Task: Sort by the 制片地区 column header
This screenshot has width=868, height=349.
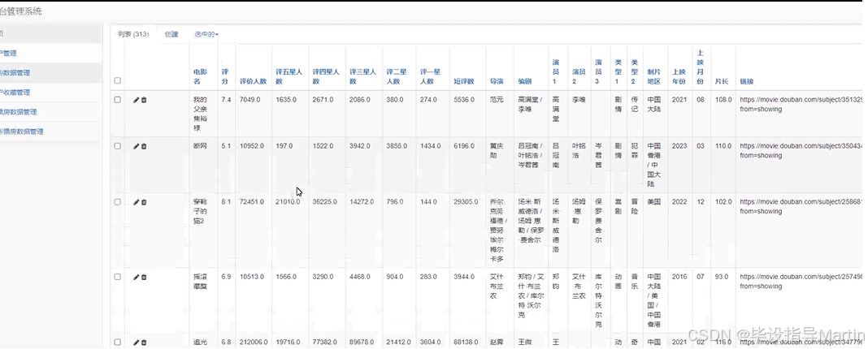Action: pos(654,76)
